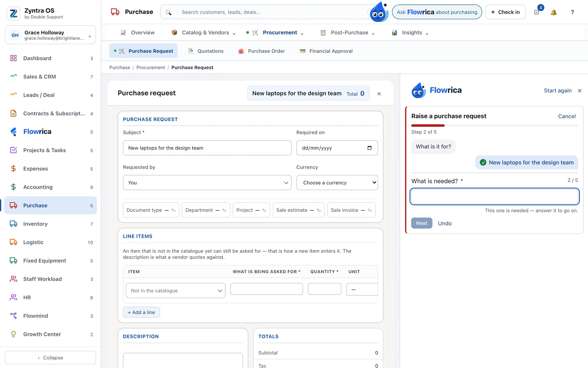Click the calendar icon in Required on
This screenshot has height=368, width=588.
pos(370,148)
